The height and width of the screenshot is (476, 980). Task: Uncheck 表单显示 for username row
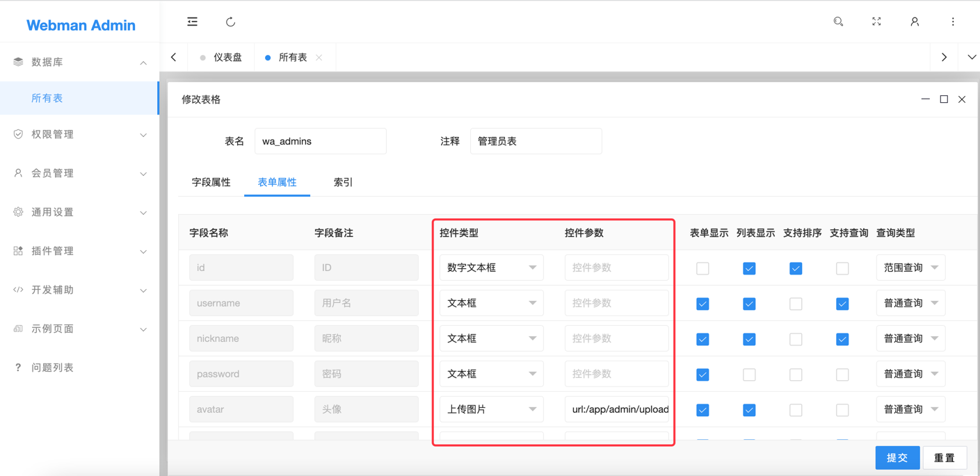click(702, 304)
